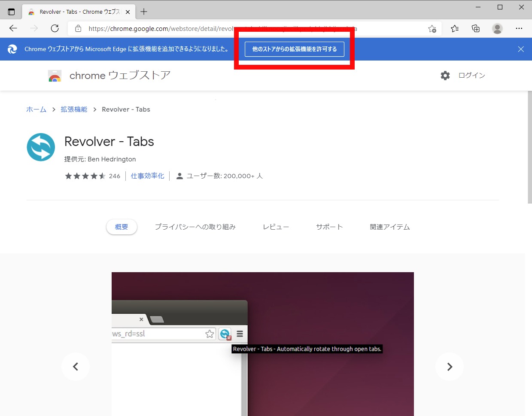This screenshot has height=416, width=532.
Task: Dismiss the blue Edge notification banner
Action: (521, 49)
